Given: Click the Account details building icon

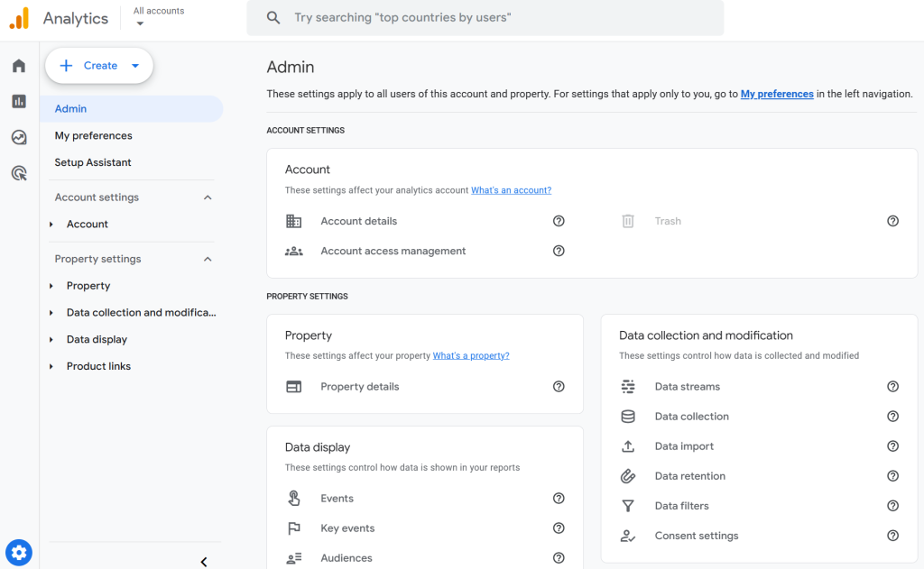Looking at the screenshot, I should tap(293, 221).
